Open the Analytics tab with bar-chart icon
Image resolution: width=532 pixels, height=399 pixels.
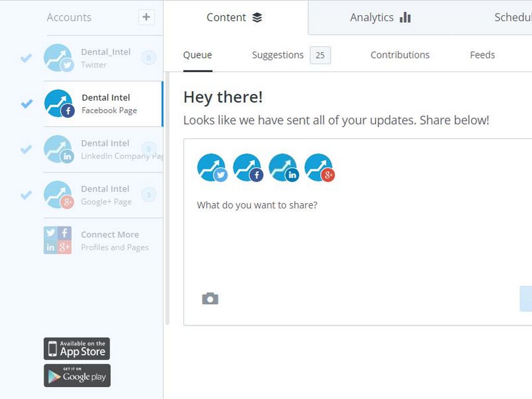tap(380, 18)
